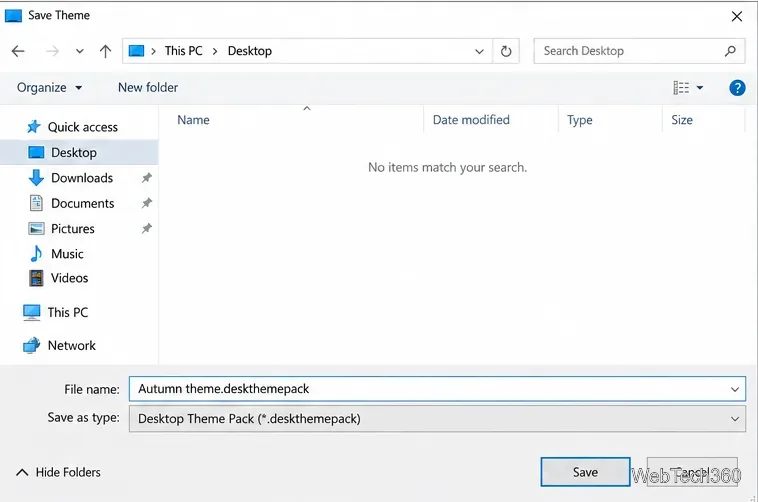Go back using the left arrow
This screenshot has height=502, width=758.
(18, 51)
